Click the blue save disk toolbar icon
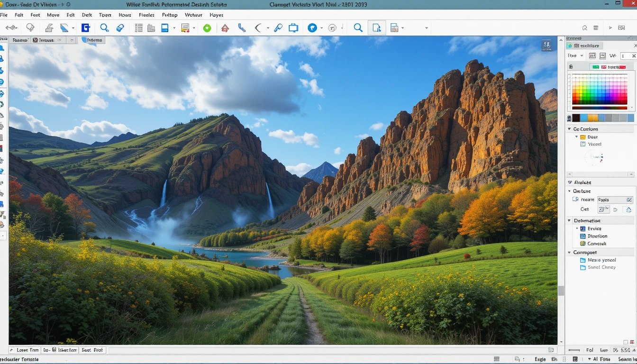Viewport: 637px width, 364px height. coord(165,28)
